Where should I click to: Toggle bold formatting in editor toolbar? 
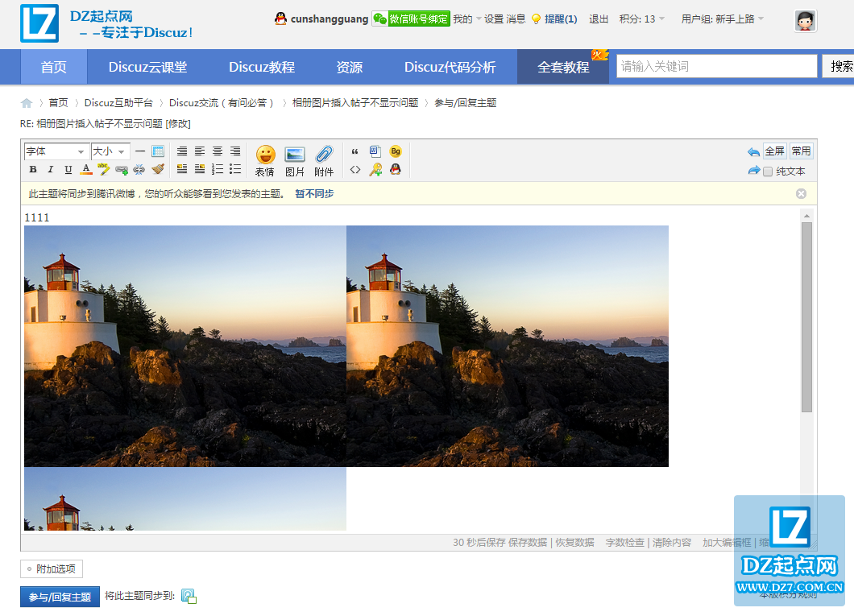[33, 169]
